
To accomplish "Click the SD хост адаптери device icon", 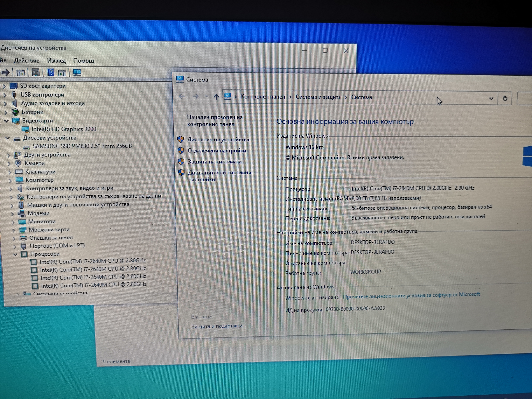I will 14,86.
